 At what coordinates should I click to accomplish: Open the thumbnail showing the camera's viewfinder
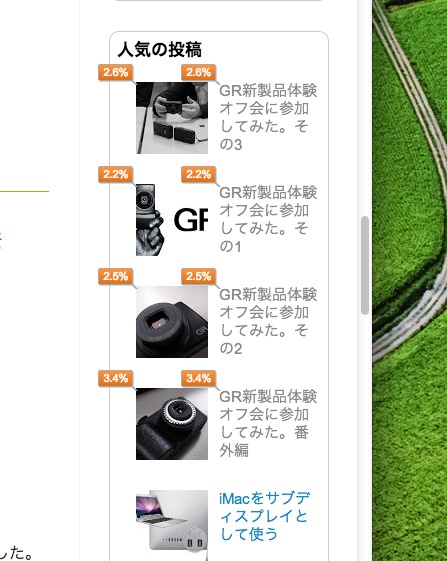coord(172,322)
